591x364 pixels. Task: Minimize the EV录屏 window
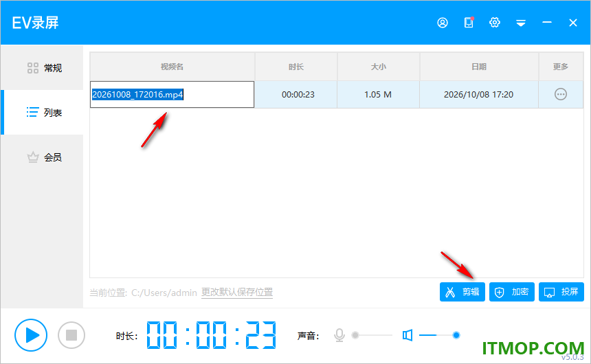click(x=547, y=23)
